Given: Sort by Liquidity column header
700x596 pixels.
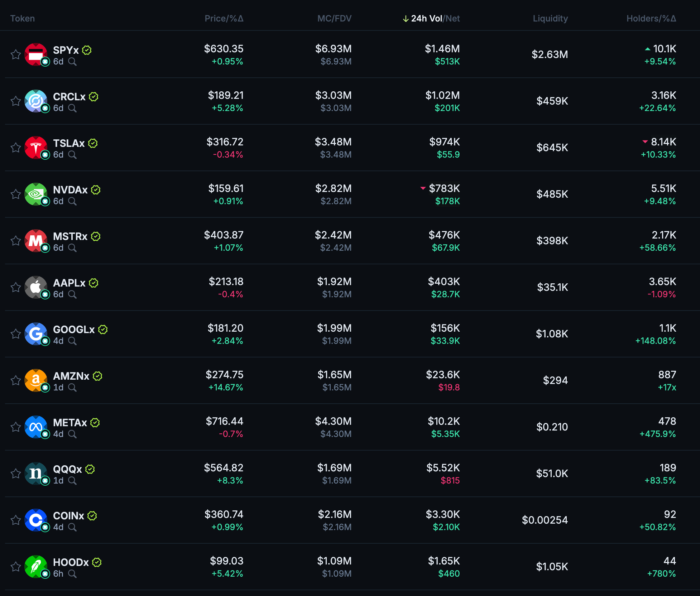Looking at the screenshot, I should coord(550,19).
